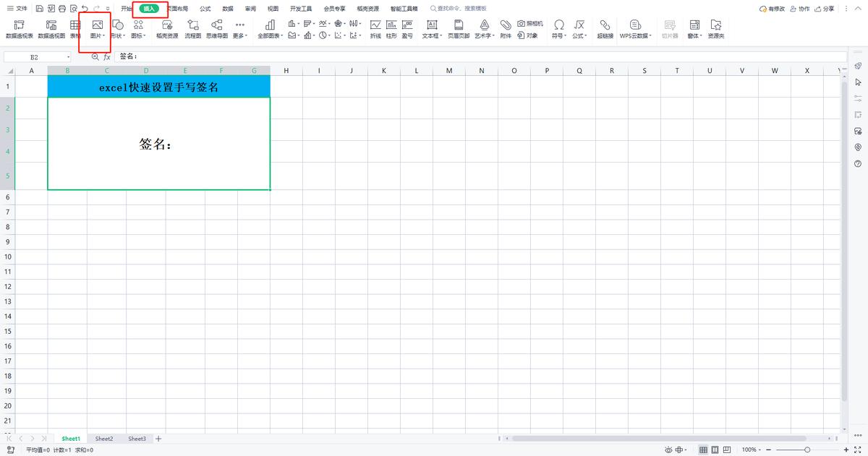Click the 附件 (Attachment) paperclip icon

tap(506, 29)
